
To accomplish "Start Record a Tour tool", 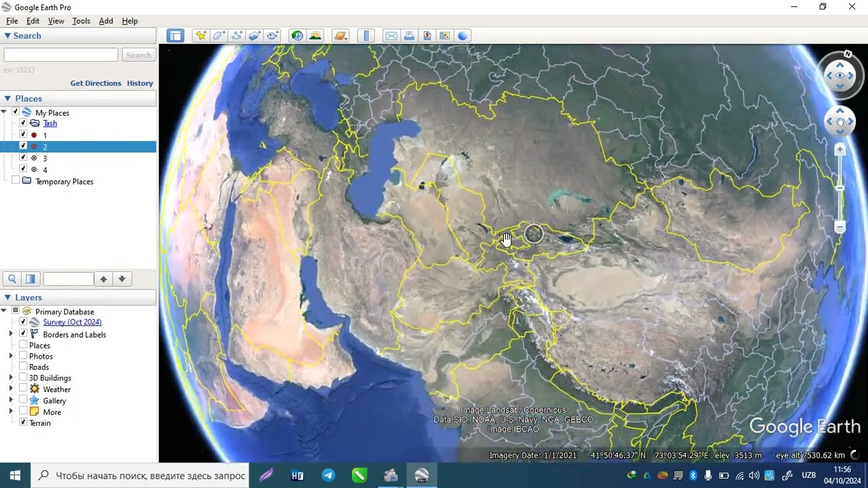I will click(x=273, y=36).
